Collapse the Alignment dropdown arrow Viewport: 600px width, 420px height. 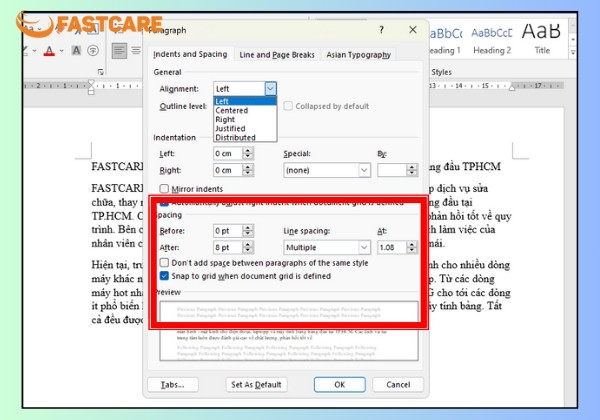(x=271, y=89)
